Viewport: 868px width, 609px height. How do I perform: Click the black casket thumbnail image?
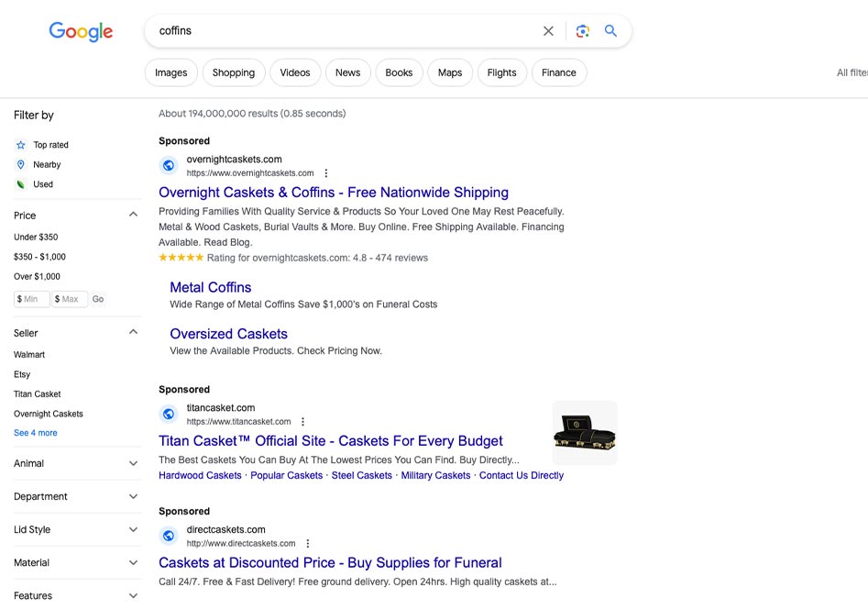(585, 433)
